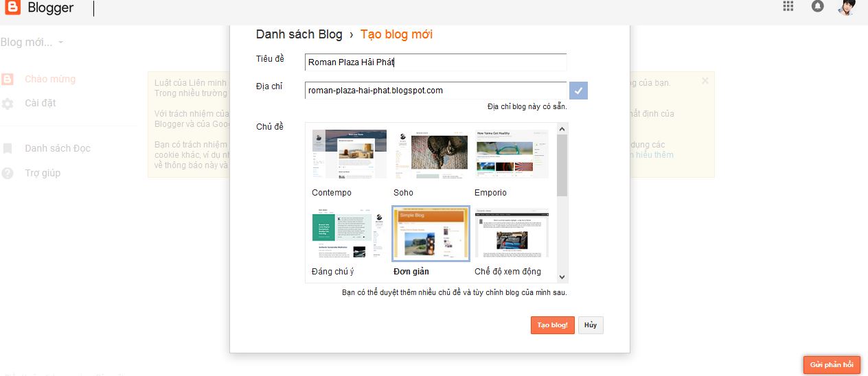Click the Tạo blog! button
The width and height of the screenshot is (868, 376).
[x=552, y=325]
